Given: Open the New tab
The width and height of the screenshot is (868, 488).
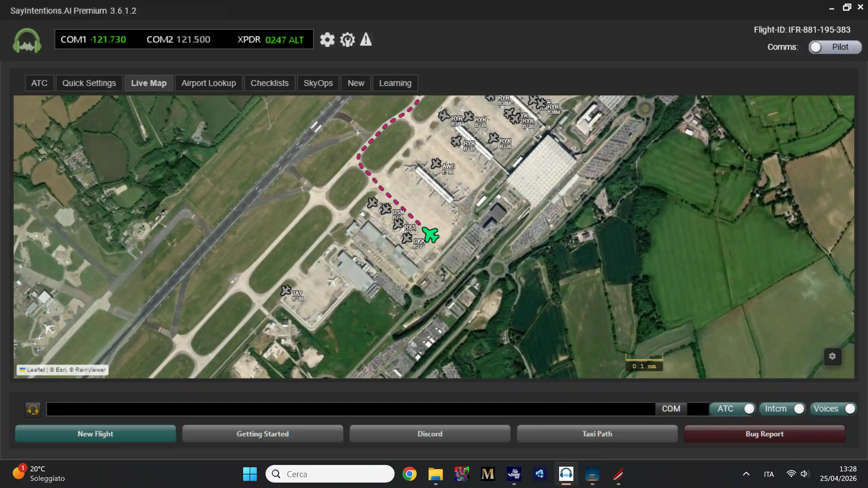Looking at the screenshot, I should click(356, 83).
